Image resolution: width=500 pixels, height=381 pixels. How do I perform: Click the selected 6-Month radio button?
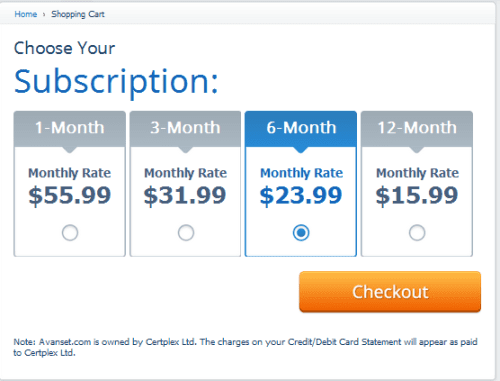[301, 233]
